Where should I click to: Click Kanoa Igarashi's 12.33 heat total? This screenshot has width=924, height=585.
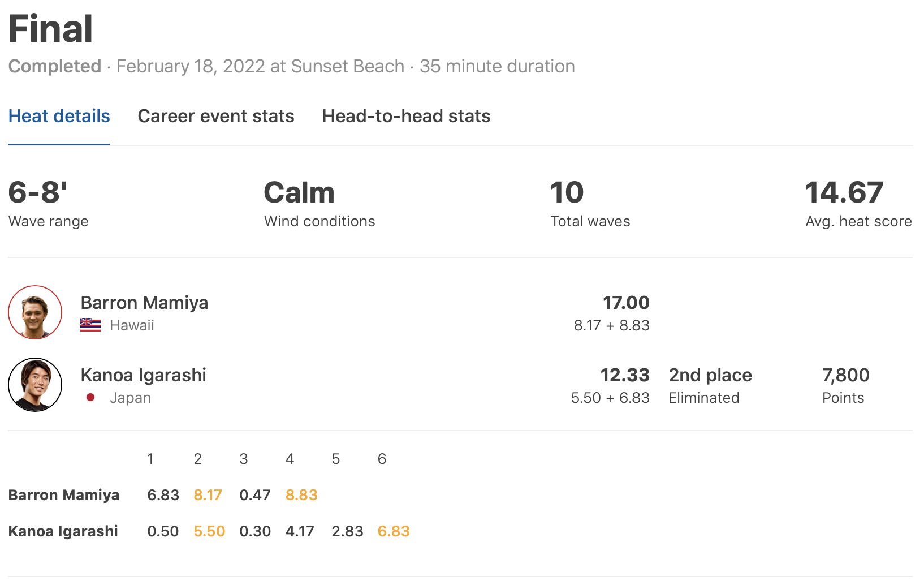pyautogui.click(x=624, y=375)
